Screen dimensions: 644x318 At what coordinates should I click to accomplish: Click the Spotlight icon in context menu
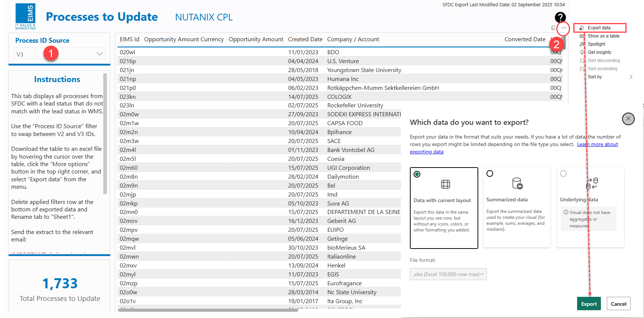[x=582, y=44]
